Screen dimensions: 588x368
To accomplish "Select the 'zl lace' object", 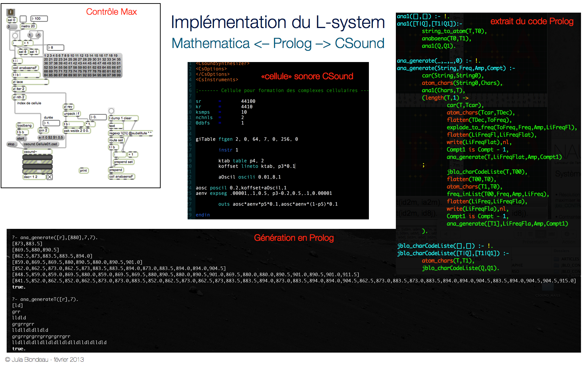I will coord(30,82).
